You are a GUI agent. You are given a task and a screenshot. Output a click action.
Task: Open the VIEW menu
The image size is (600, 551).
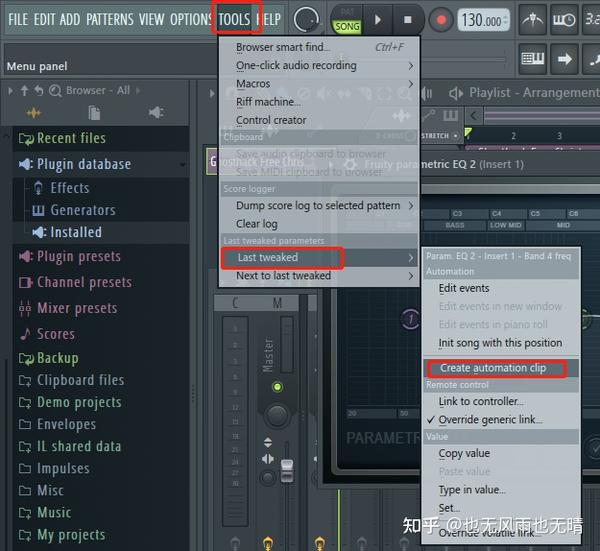(x=152, y=19)
